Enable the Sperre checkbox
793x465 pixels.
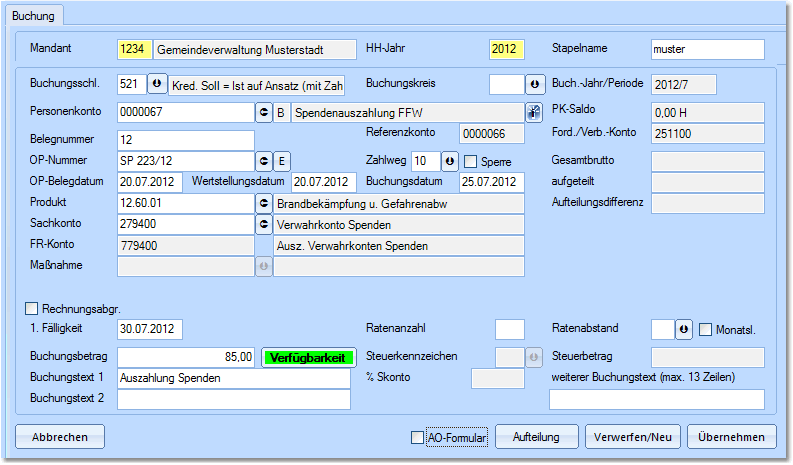pos(472,161)
